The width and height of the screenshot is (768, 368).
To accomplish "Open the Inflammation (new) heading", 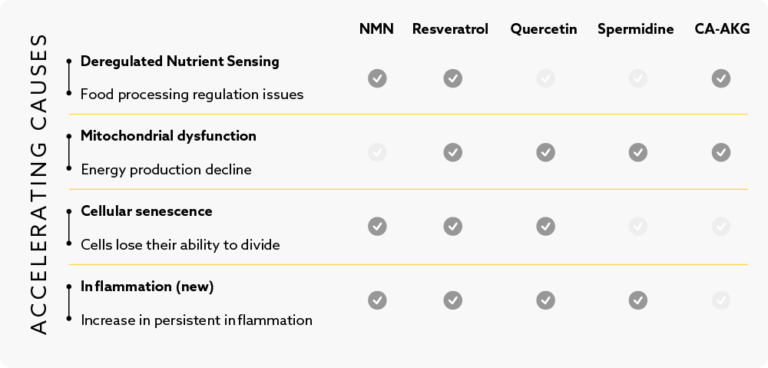I will coord(147,287).
